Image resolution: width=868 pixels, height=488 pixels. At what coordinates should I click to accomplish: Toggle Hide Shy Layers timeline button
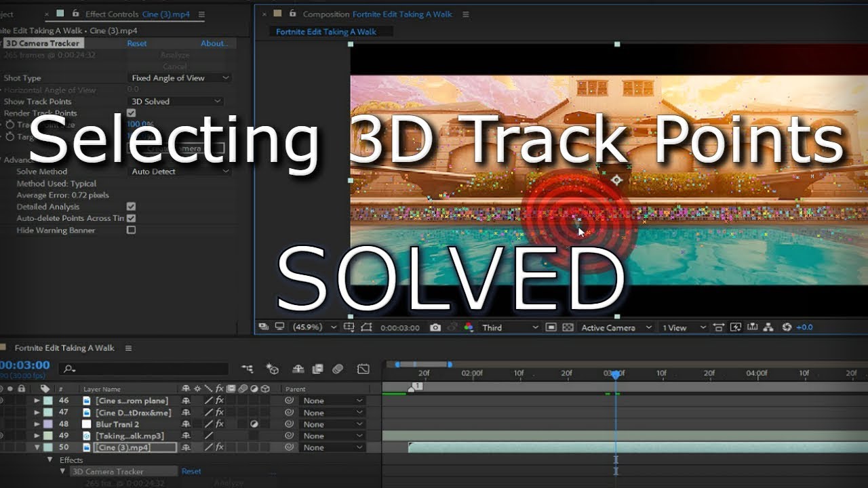pos(298,369)
